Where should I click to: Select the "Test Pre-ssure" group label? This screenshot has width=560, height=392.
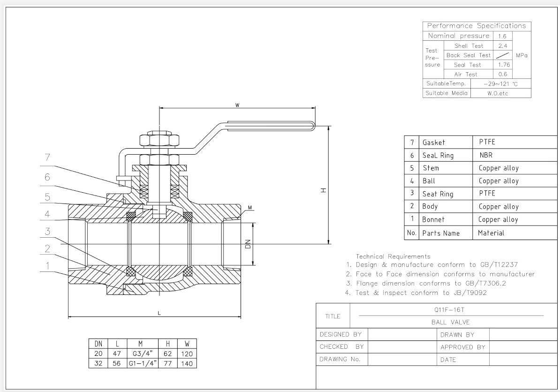coord(432,58)
